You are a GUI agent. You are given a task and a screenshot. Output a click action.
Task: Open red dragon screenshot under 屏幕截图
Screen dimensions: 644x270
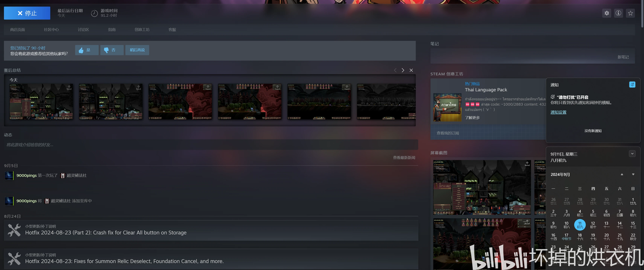pyautogui.click(x=482, y=244)
